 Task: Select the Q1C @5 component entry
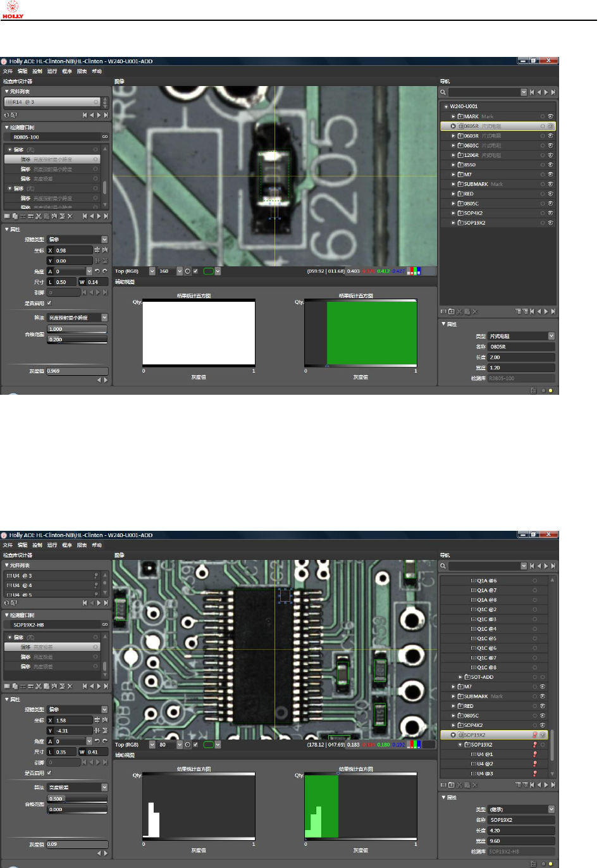(486, 638)
